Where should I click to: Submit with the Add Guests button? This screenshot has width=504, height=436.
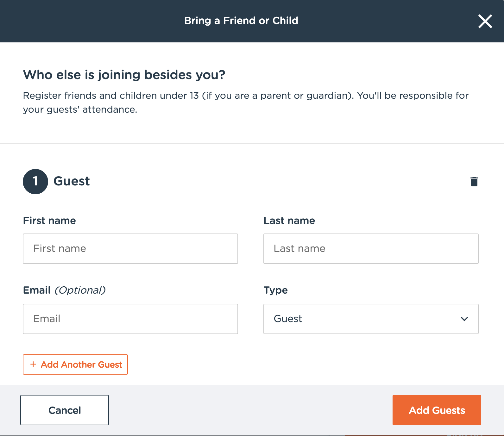[x=437, y=410]
